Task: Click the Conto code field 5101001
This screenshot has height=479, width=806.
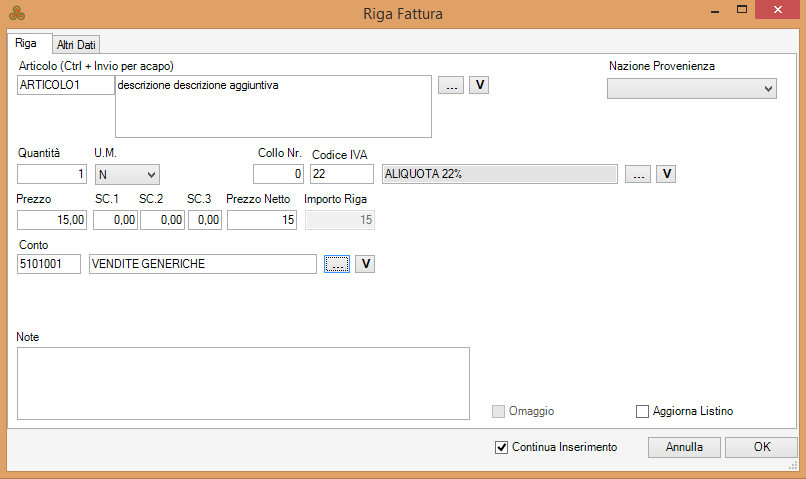Action: click(x=49, y=264)
